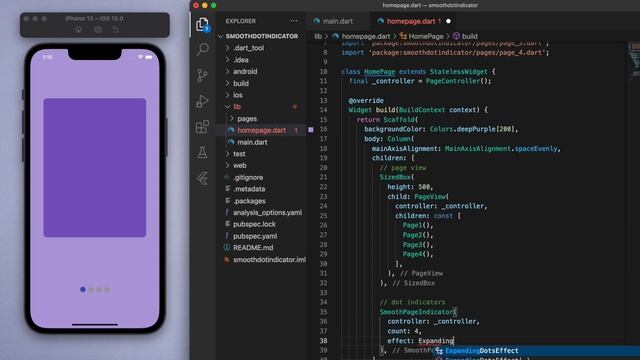Click 'Colors.deepPurple[200]' in the code

[473, 129]
